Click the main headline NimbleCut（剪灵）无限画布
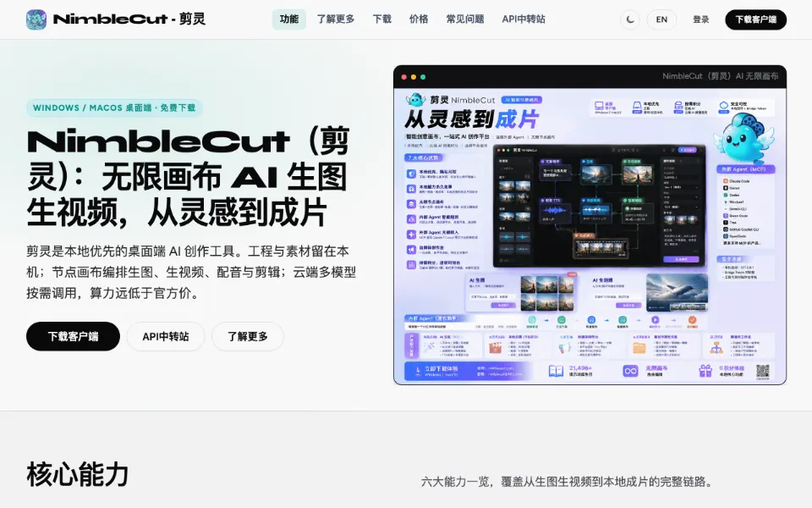The image size is (812, 508). pyautogui.click(x=188, y=176)
